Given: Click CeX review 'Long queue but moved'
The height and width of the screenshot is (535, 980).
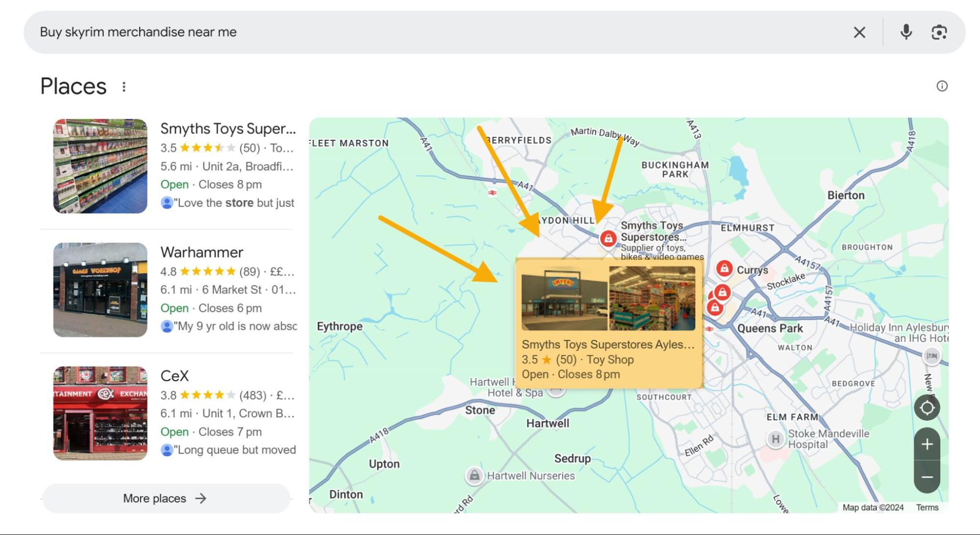Looking at the screenshot, I should [x=228, y=450].
